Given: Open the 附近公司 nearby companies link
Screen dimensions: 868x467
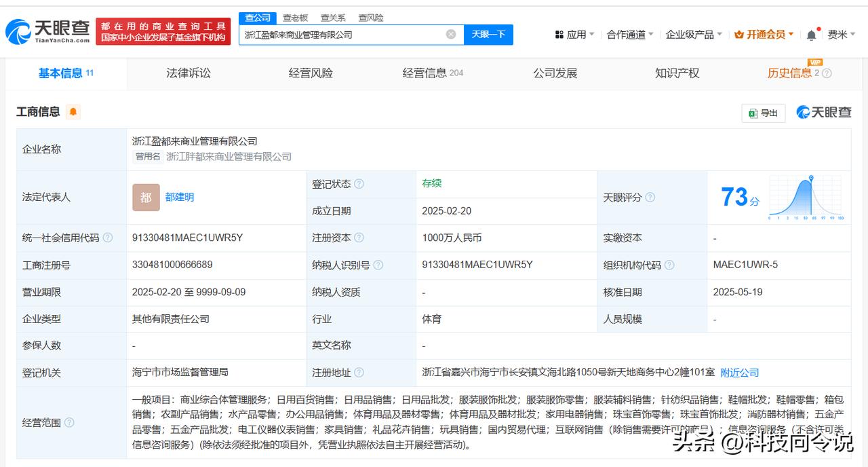Looking at the screenshot, I should pos(739,373).
